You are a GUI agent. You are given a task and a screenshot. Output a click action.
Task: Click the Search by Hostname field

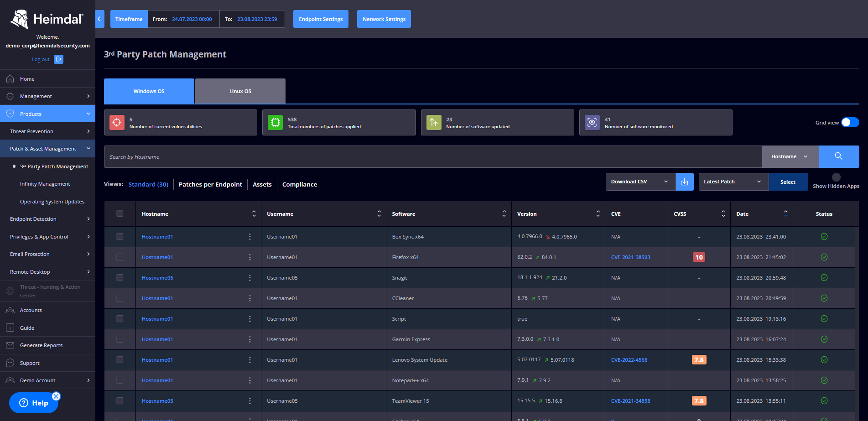point(433,156)
